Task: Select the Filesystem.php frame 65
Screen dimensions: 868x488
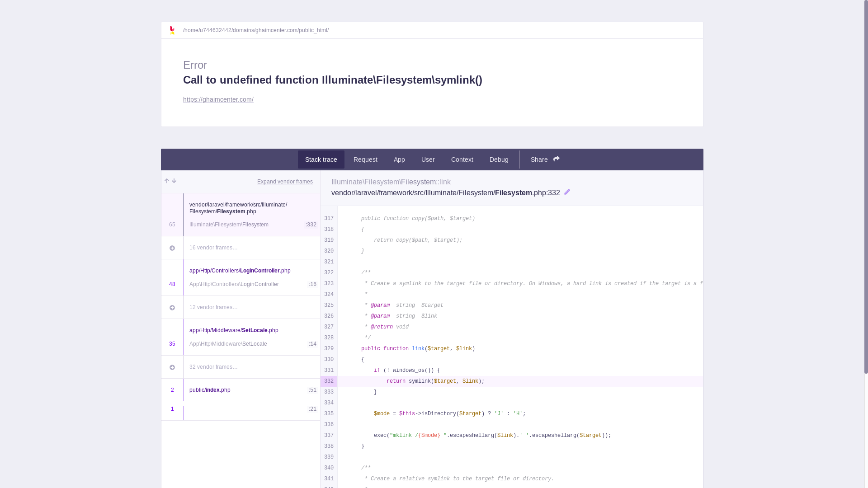Action: coord(241,215)
